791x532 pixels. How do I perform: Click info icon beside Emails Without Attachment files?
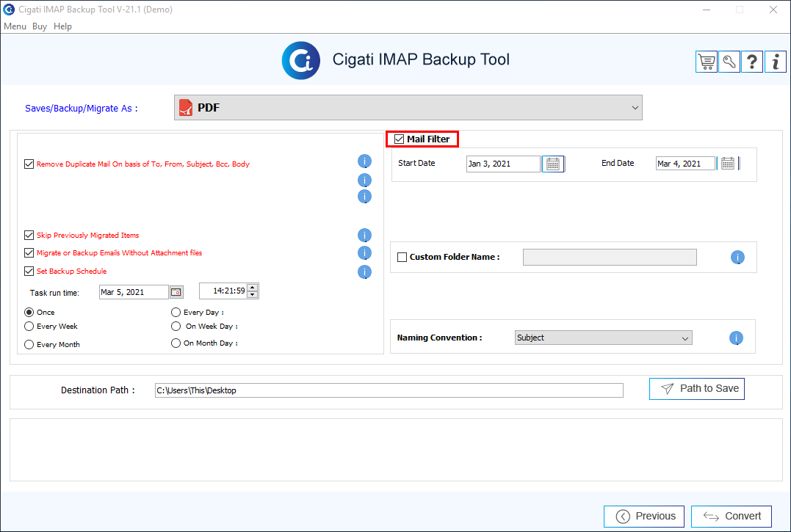pos(365,253)
